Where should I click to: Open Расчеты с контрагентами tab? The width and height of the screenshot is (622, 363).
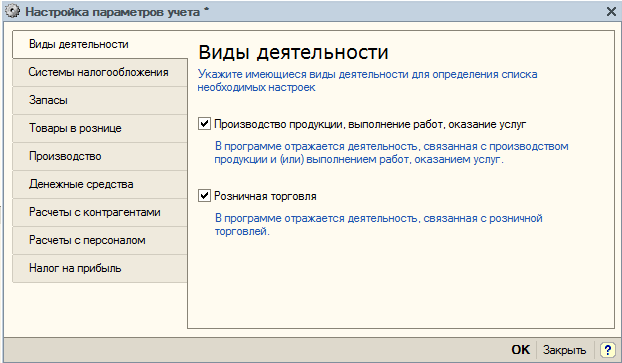click(100, 212)
